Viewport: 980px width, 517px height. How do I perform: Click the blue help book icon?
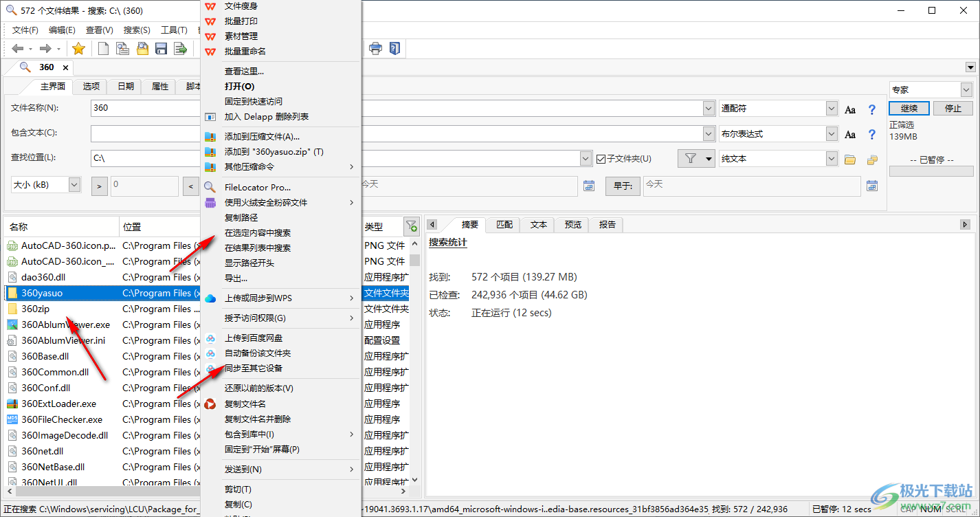tap(394, 48)
